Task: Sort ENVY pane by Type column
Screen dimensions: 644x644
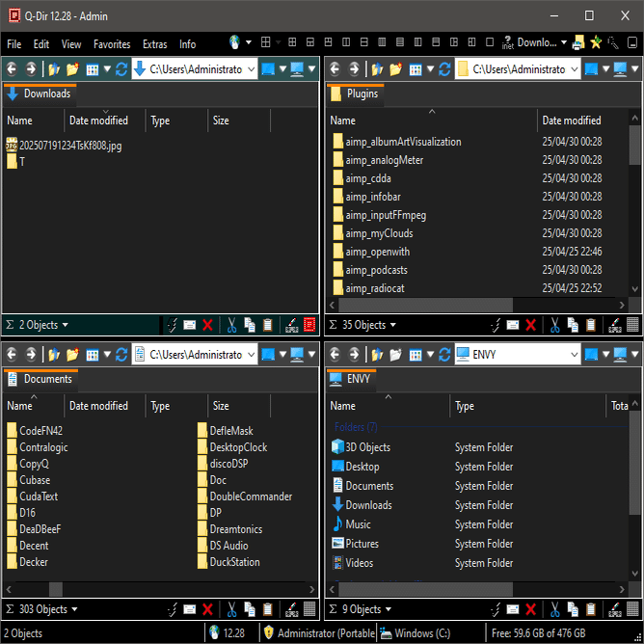Action: pyautogui.click(x=527, y=406)
